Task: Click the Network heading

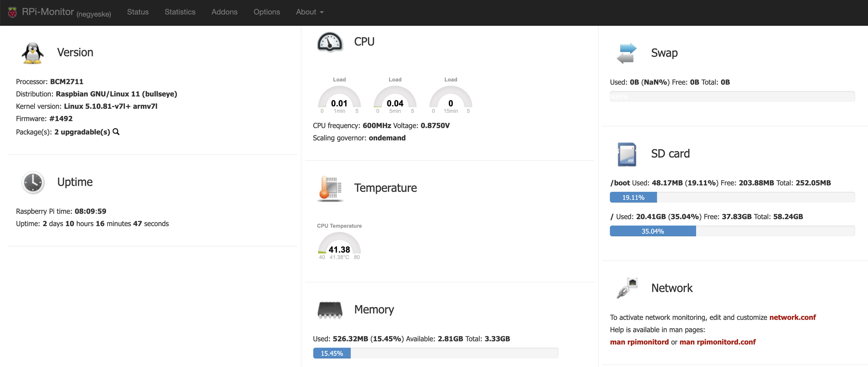Action: click(x=672, y=288)
